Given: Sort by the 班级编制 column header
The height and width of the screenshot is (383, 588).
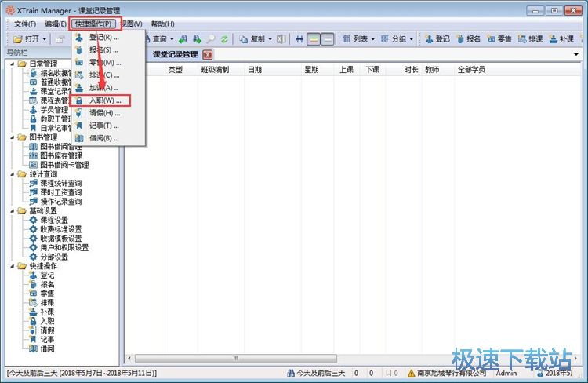Looking at the screenshot, I should pos(221,70).
